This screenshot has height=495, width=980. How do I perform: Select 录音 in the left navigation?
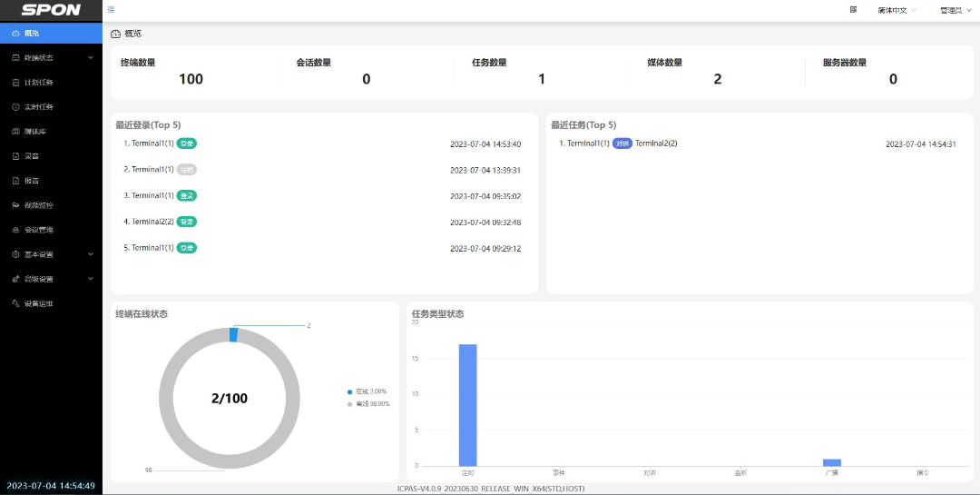coord(31,156)
